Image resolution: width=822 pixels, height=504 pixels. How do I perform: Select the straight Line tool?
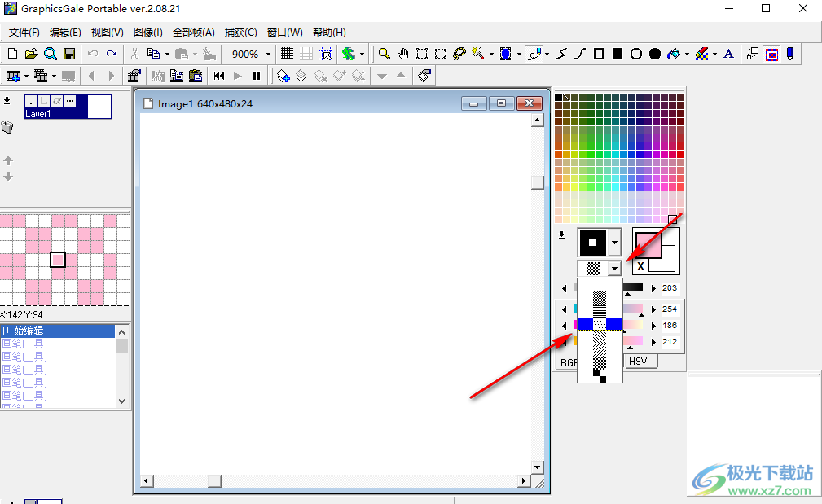(x=561, y=54)
